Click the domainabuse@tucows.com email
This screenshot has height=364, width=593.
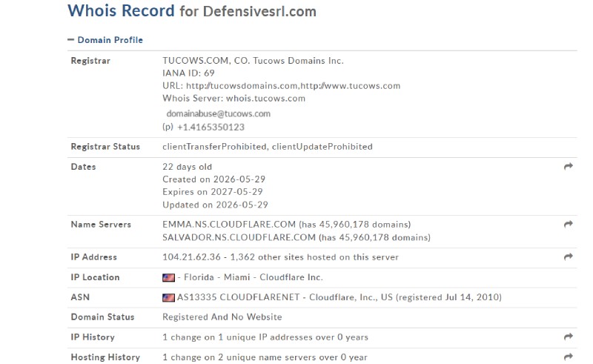point(219,113)
